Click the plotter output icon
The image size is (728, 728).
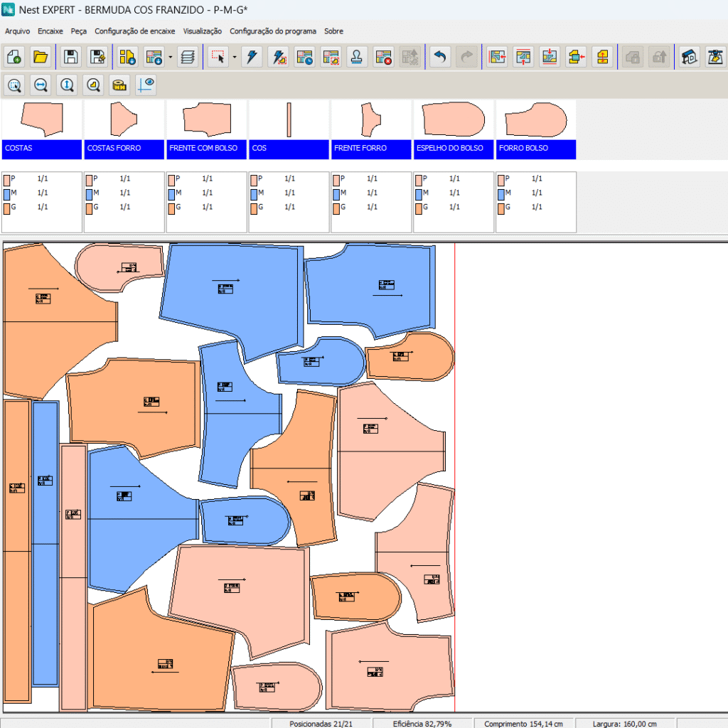click(714, 58)
